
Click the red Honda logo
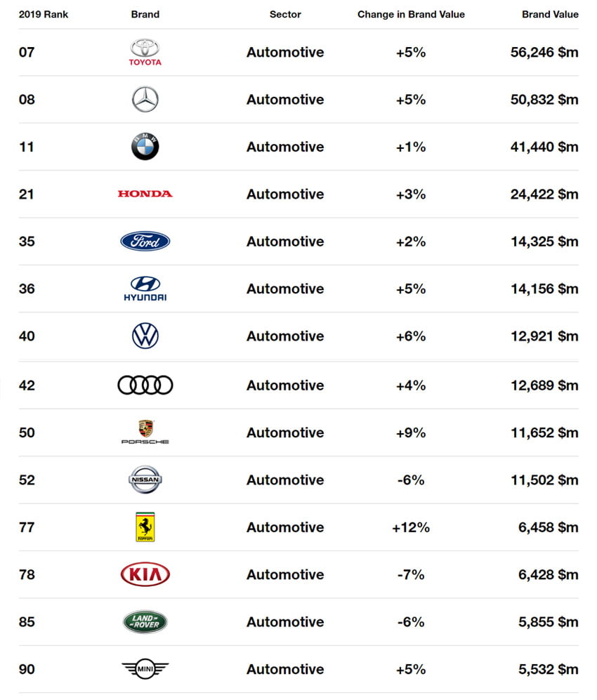pyautogui.click(x=145, y=194)
